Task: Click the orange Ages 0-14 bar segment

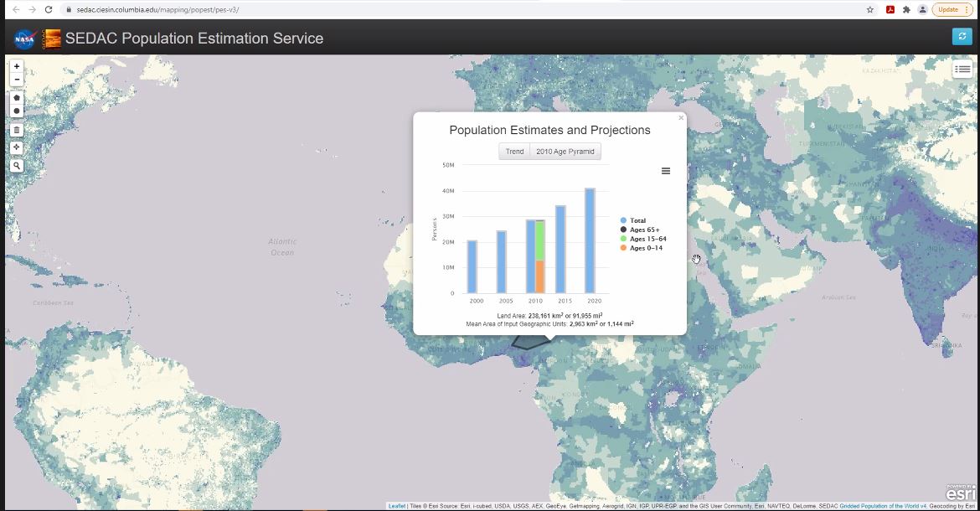Action: click(x=540, y=277)
